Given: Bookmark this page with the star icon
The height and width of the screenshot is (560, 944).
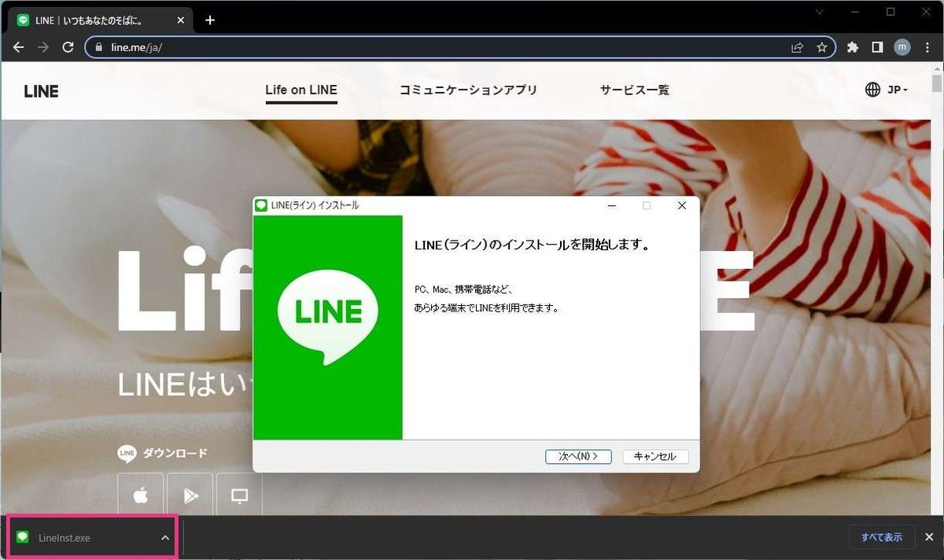Looking at the screenshot, I should click(x=822, y=47).
